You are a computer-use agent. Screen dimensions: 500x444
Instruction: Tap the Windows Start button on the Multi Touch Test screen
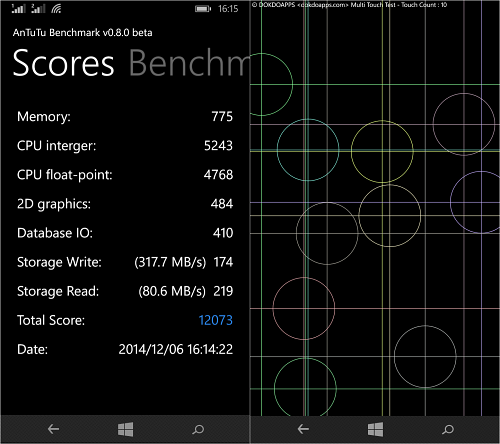[375, 429]
